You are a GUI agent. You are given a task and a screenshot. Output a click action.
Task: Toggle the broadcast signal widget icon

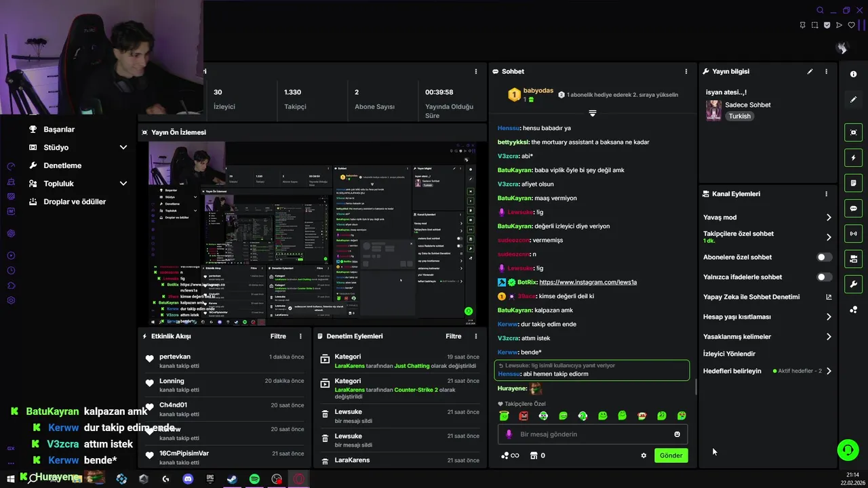pyautogui.click(x=853, y=234)
